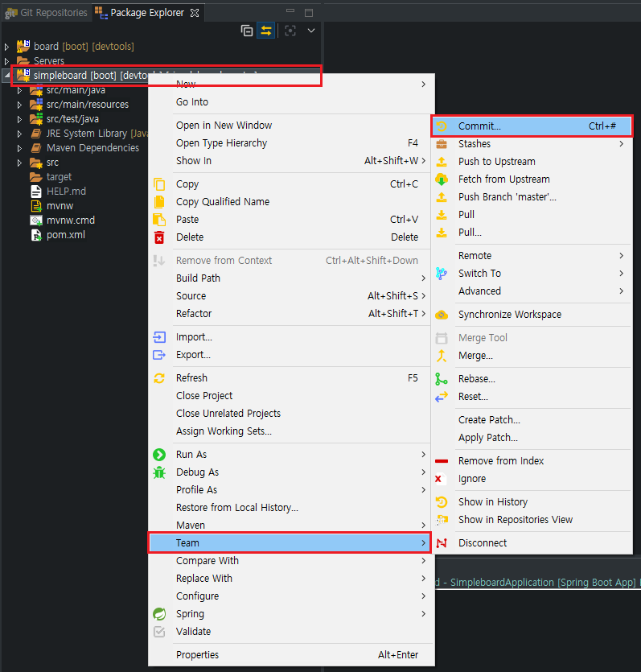Collapse the simpleboard project node
641x672 pixels.
(7, 76)
